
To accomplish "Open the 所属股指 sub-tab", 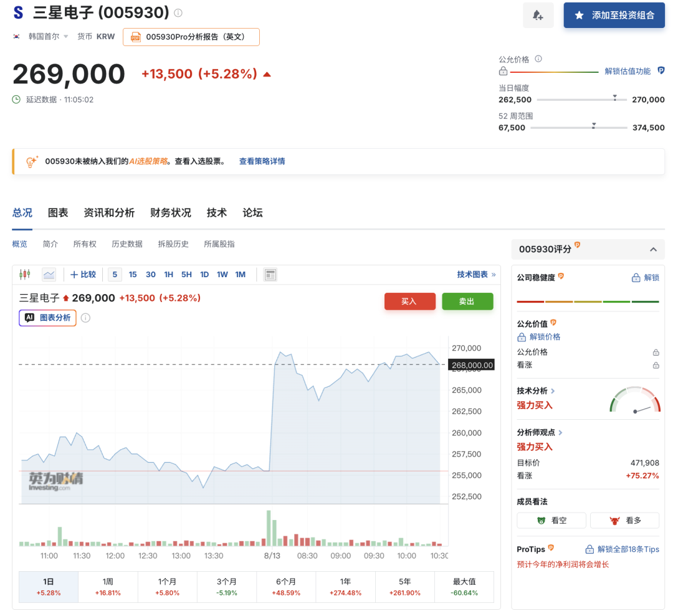I will pos(219,244).
